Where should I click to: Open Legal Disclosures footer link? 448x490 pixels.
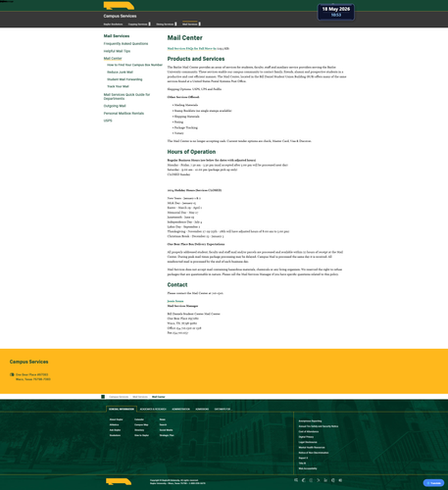click(308, 442)
